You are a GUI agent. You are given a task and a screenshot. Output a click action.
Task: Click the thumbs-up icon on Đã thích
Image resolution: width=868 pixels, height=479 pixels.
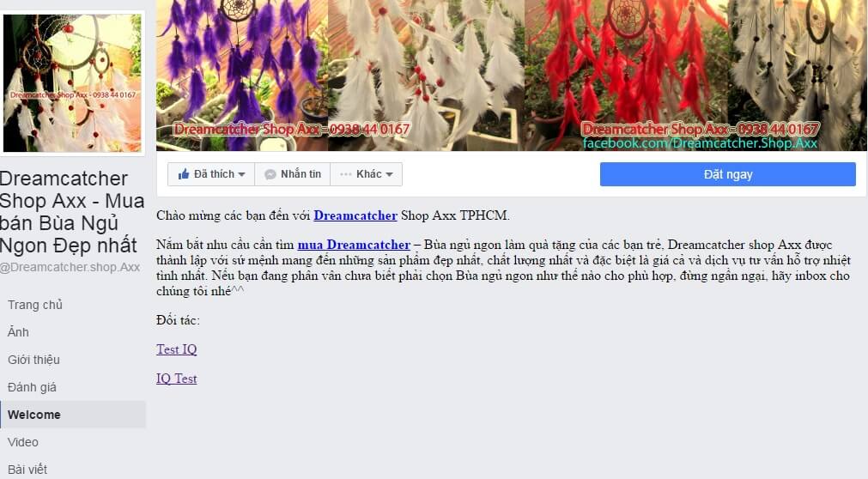[184, 174]
